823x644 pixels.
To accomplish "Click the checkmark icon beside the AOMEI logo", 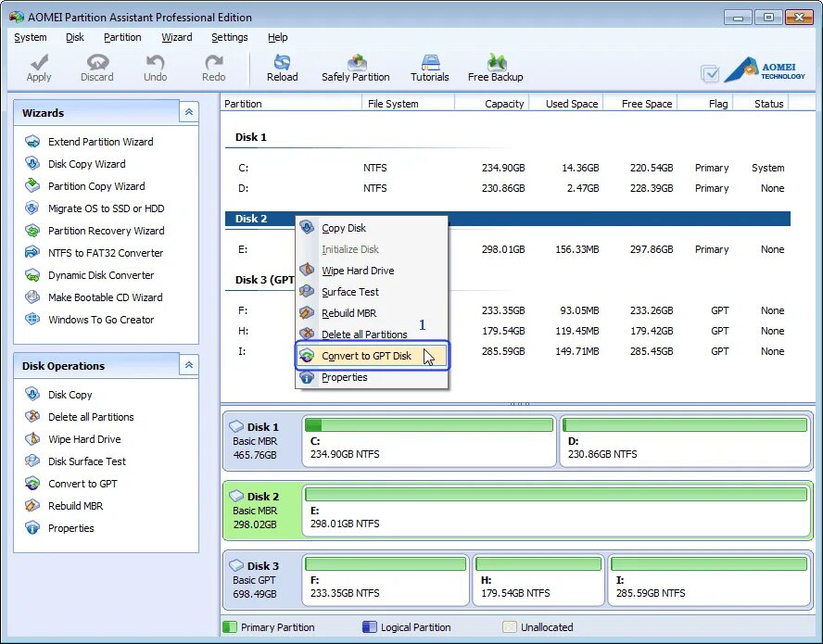I will click(x=710, y=73).
